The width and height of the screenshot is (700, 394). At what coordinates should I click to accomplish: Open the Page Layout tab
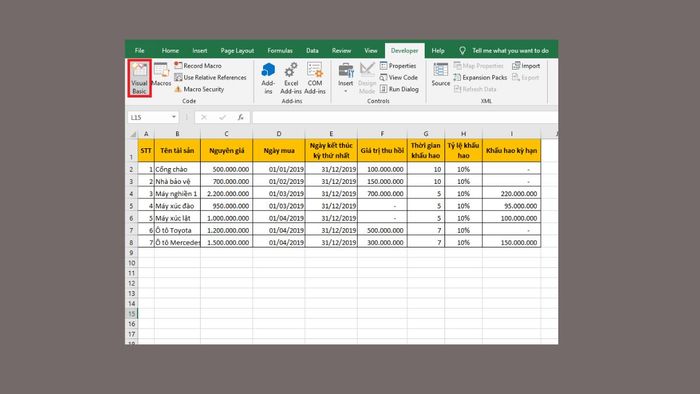click(237, 50)
